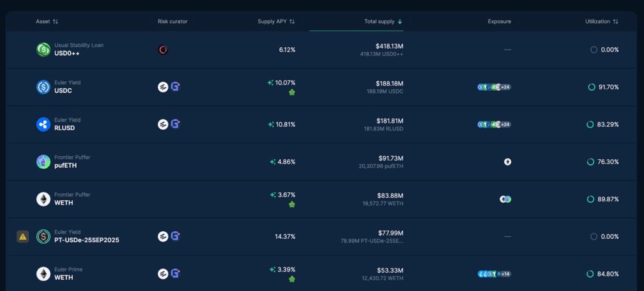Click the Euler Prime label
Image resolution: width=644 pixels, height=291 pixels.
[x=68, y=269]
